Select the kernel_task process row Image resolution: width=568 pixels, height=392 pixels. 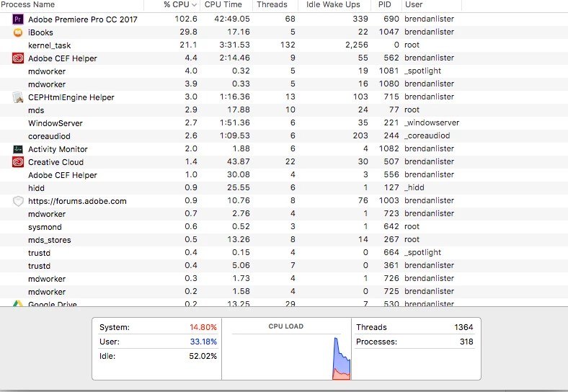[x=284, y=45]
